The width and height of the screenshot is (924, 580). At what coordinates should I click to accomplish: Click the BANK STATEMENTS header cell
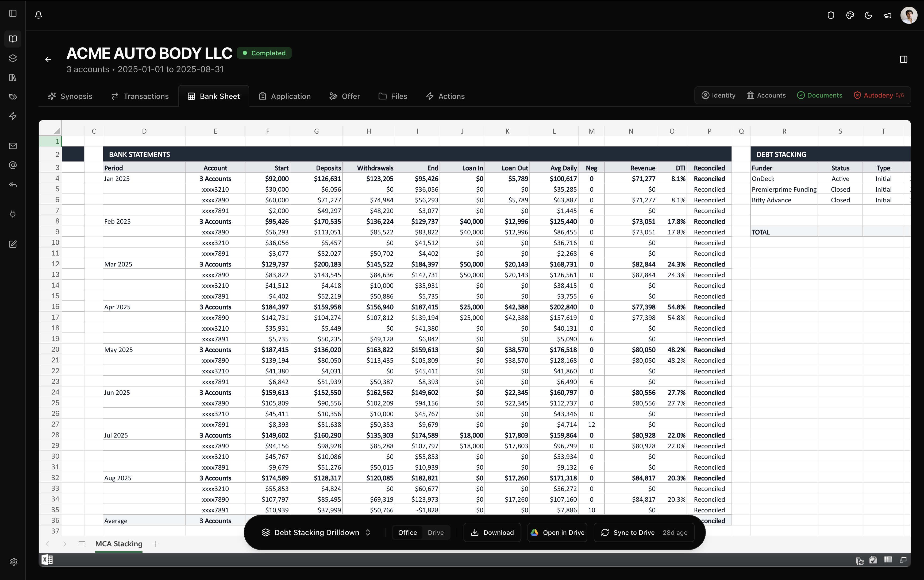(x=417, y=154)
